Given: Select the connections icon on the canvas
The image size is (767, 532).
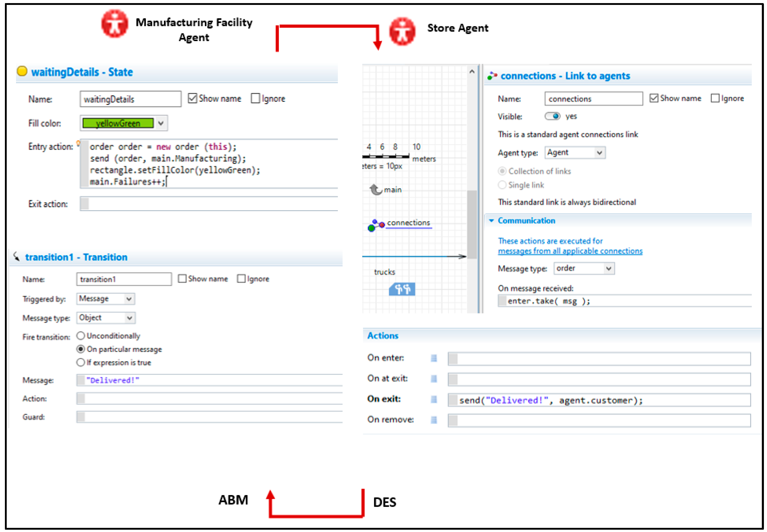Looking at the screenshot, I should coord(376,225).
